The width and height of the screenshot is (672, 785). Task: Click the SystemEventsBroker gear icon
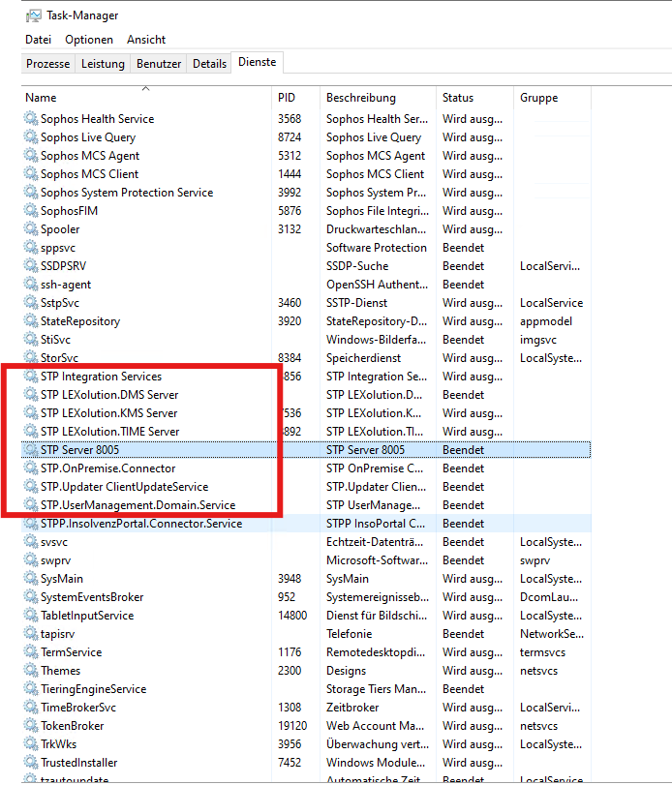pos(31,597)
